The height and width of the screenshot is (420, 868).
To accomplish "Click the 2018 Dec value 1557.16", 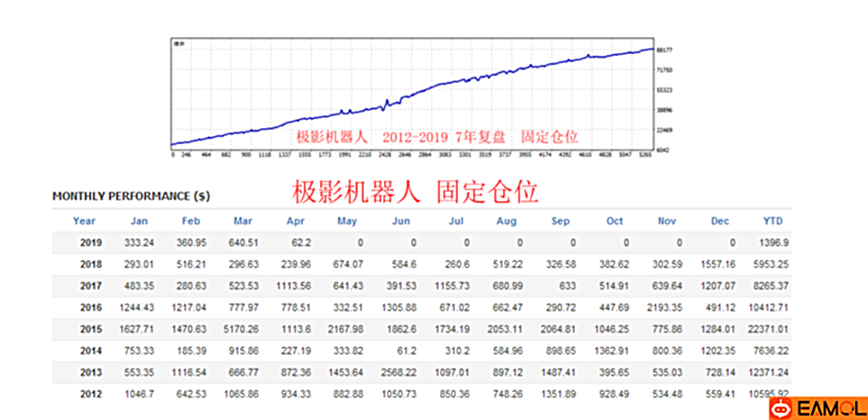I will [x=717, y=264].
